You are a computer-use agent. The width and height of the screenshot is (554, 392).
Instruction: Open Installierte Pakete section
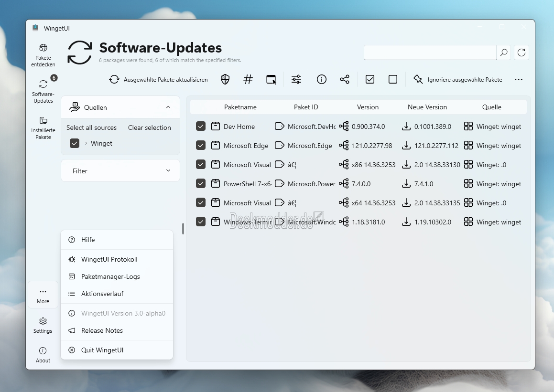point(43,128)
